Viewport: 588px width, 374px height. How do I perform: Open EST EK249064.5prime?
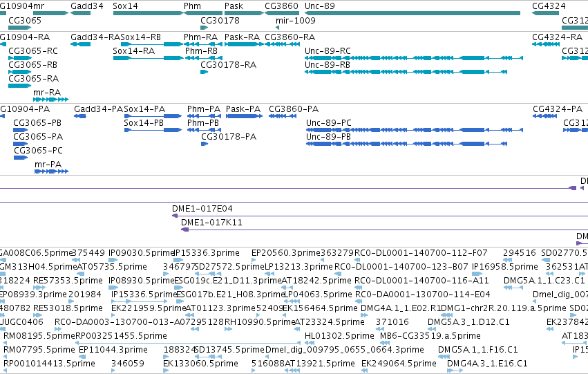point(399,364)
